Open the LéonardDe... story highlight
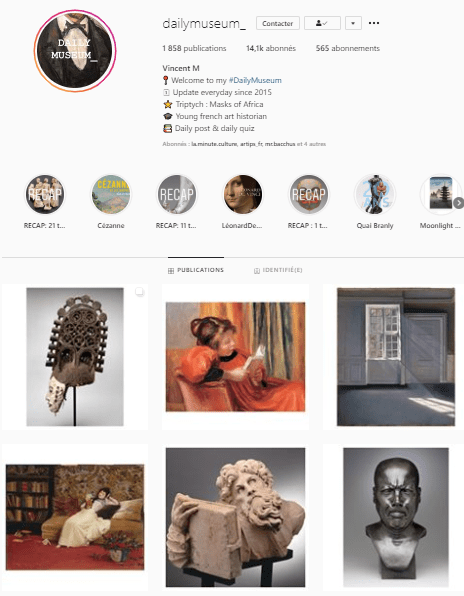Image resolution: width=464 pixels, height=596 pixels. coord(242,194)
